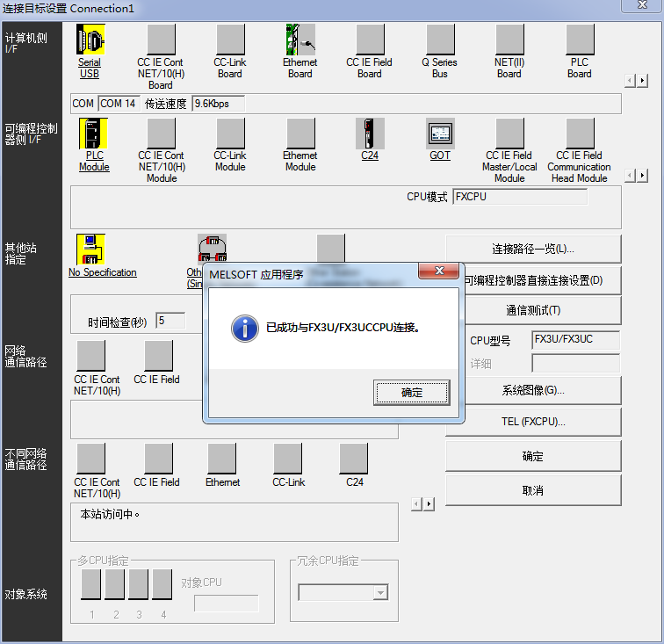664x644 pixels.
Task: Choose the C24 module icon in PLC side I/F
Action: 370,134
